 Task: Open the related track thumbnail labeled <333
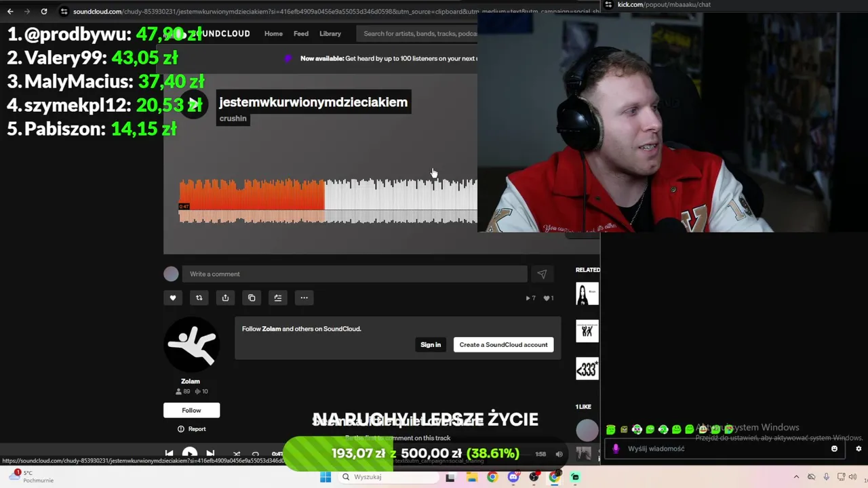point(587,369)
